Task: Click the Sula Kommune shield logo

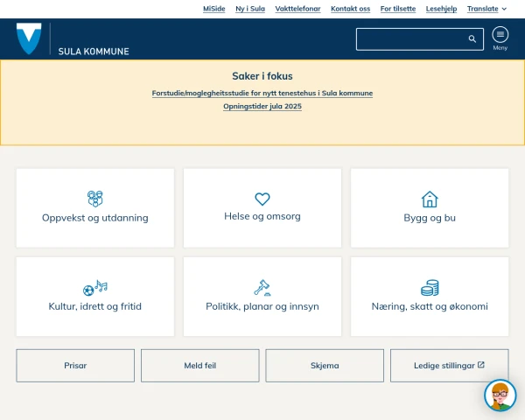Action: coord(29,39)
